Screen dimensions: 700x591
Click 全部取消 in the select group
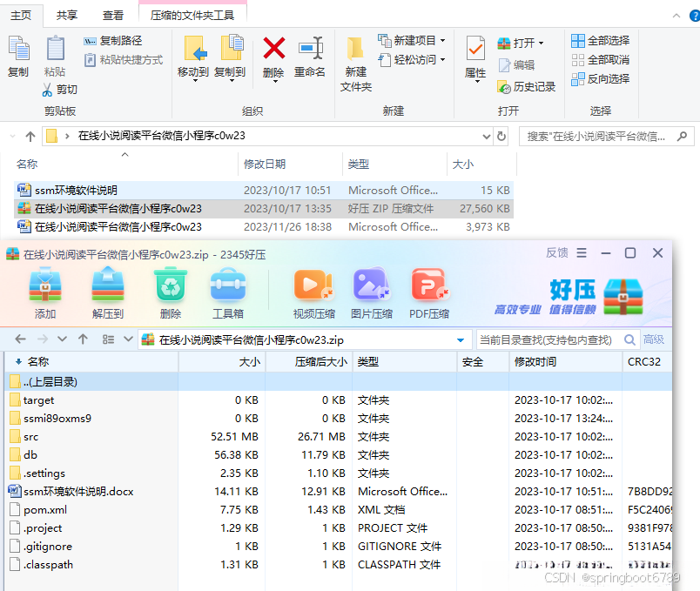[601, 60]
